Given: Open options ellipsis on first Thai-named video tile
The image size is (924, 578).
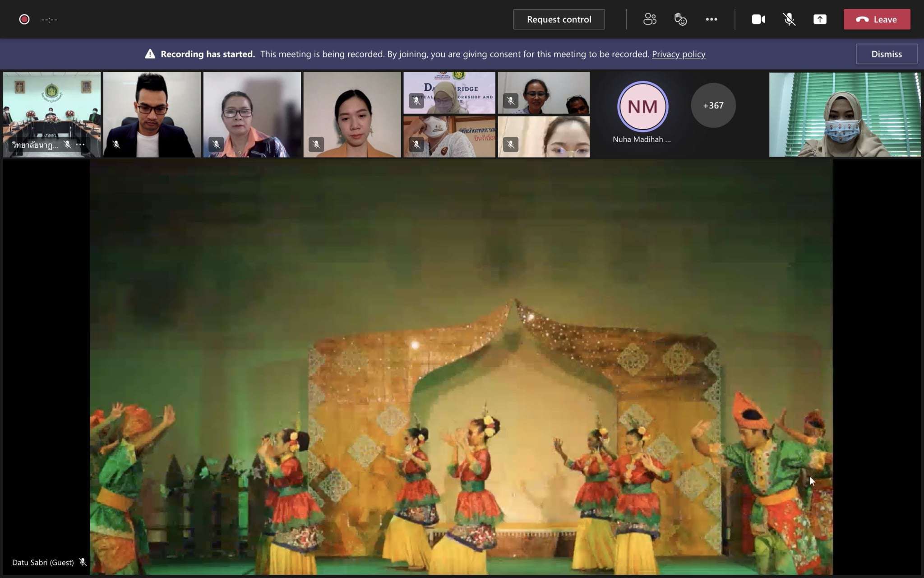Looking at the screenshot, I should pos(81,144).
